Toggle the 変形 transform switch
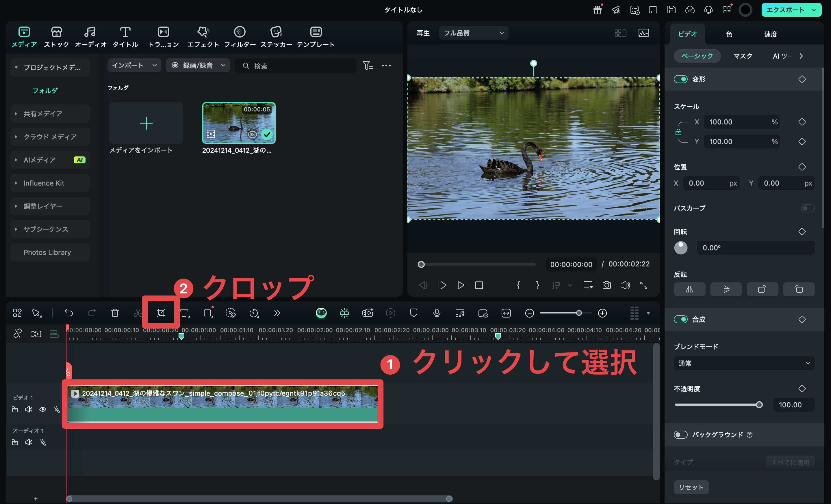This screenshot has height=504, width=831. pos(680,79)
